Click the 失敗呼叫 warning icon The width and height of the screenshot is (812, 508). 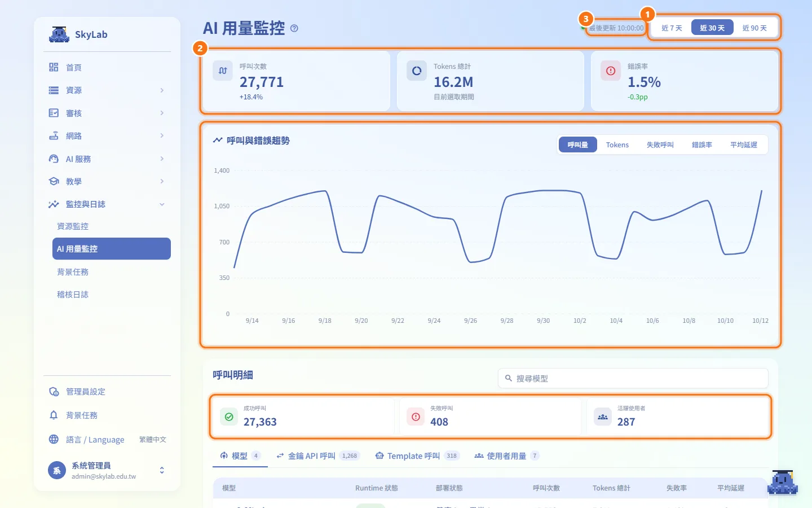click(416, 417)
